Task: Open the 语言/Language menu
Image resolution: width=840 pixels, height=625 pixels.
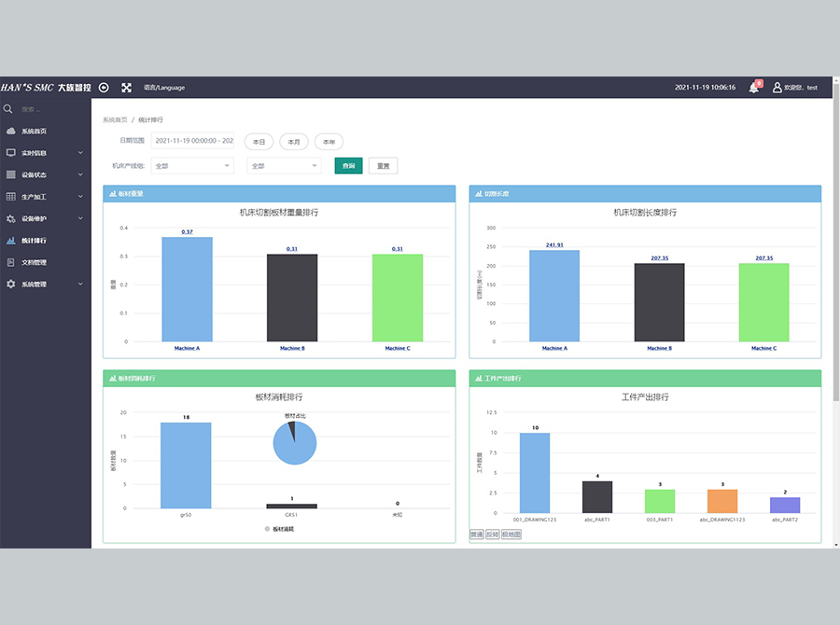Action: point(164,88)
